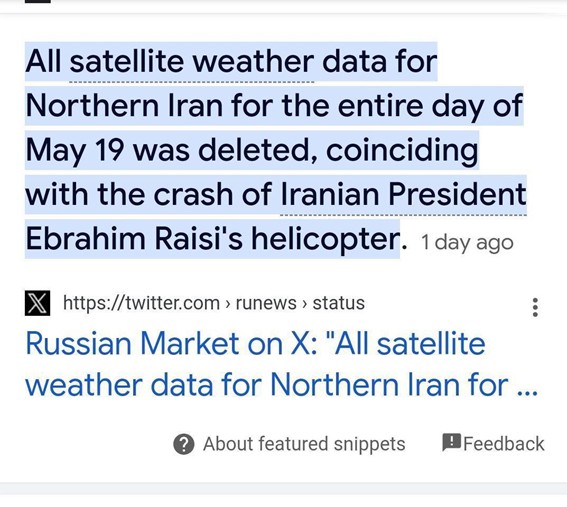567x507 pixels.
Task: Click underlined term satellite weather data
Action: 192,62
